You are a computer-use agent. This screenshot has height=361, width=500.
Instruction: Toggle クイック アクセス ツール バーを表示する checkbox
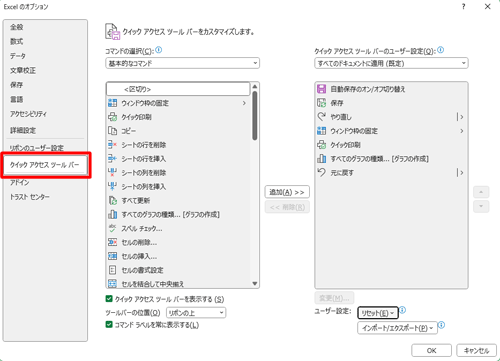coord(109,299)
